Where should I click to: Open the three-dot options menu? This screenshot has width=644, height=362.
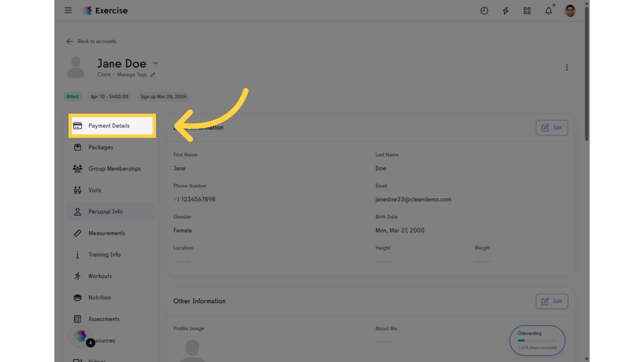coord(567,67)
